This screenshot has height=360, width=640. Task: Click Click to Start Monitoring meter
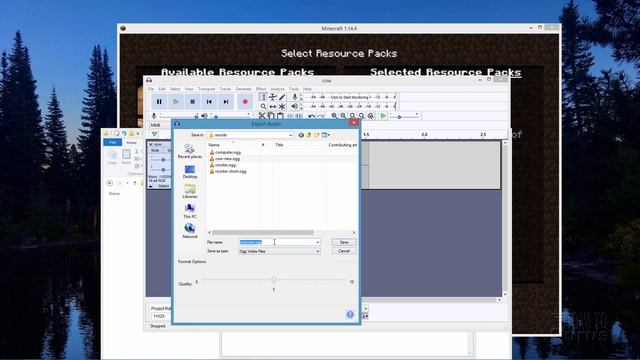351,97
